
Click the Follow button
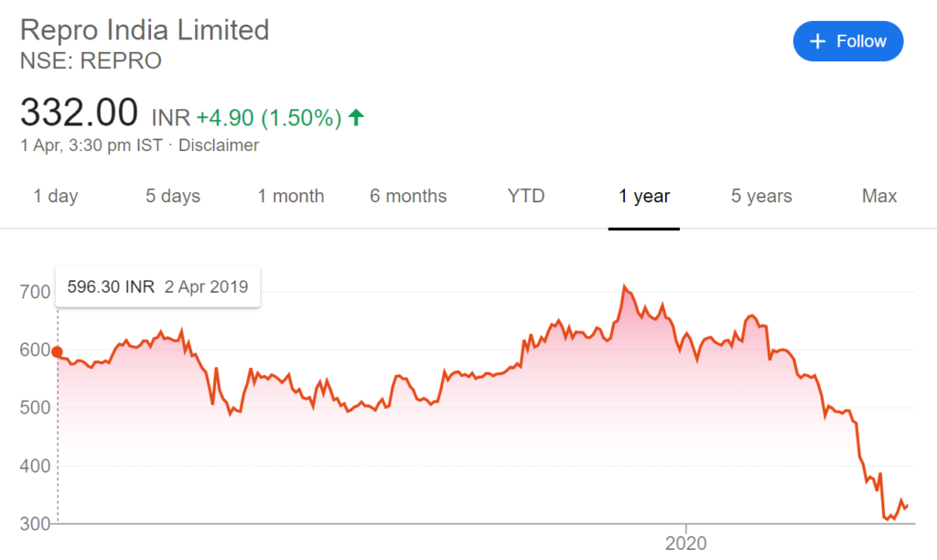[847, 41]
